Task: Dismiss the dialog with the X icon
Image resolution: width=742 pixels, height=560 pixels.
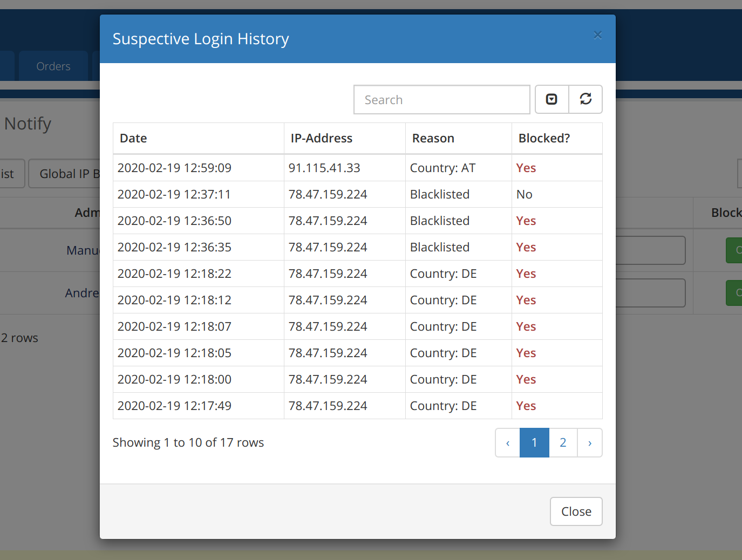Action: coord(597,35)
